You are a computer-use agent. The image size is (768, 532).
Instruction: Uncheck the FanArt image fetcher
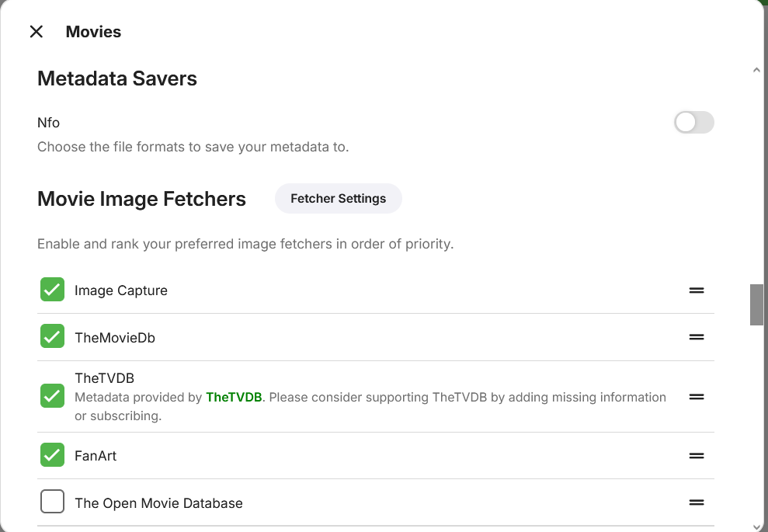pos(52,455)
